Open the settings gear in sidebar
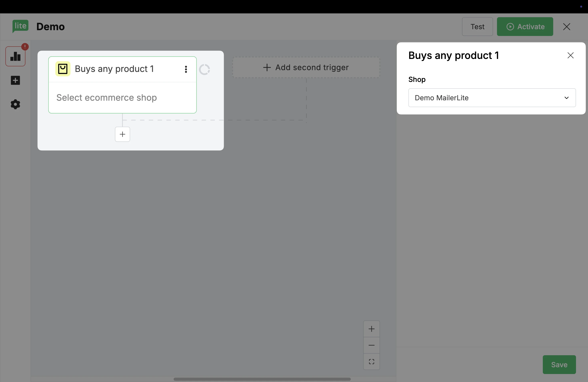 coord(15,104)
